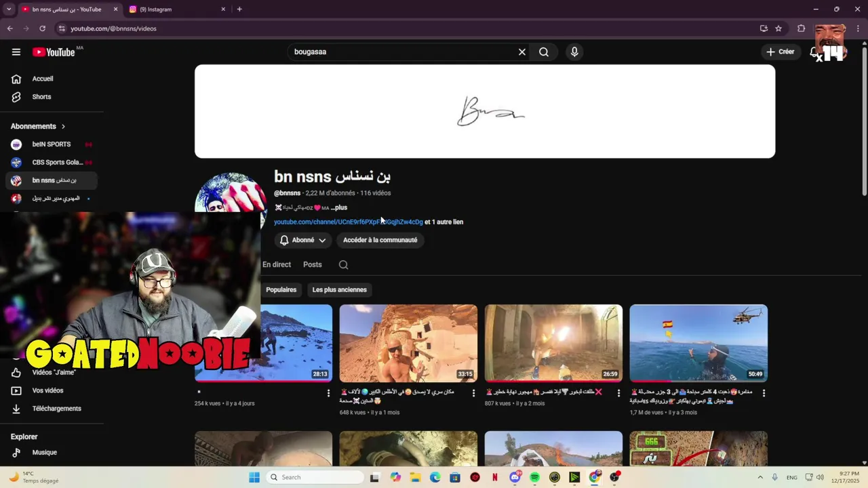Go back in browser history

pyautogui.click(x=10, y=28)
